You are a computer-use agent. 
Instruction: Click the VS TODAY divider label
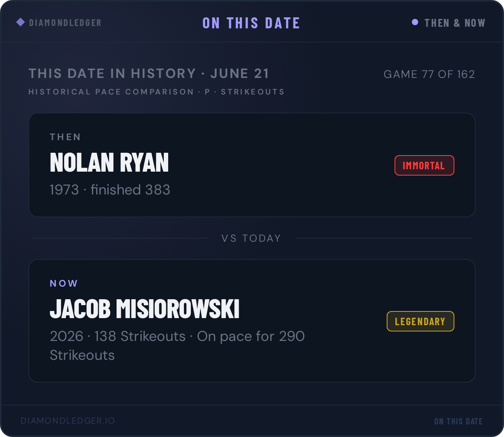coord(251,238)
